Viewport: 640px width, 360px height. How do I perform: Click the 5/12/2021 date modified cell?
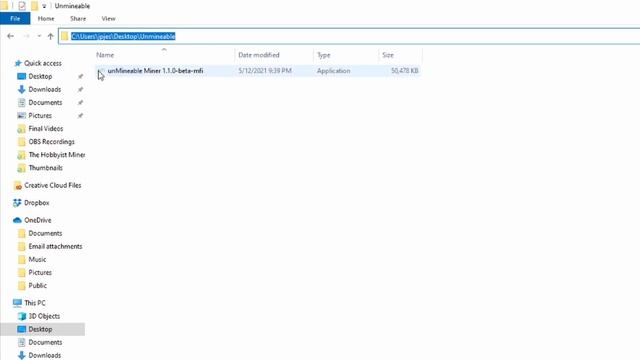[265, 71]
